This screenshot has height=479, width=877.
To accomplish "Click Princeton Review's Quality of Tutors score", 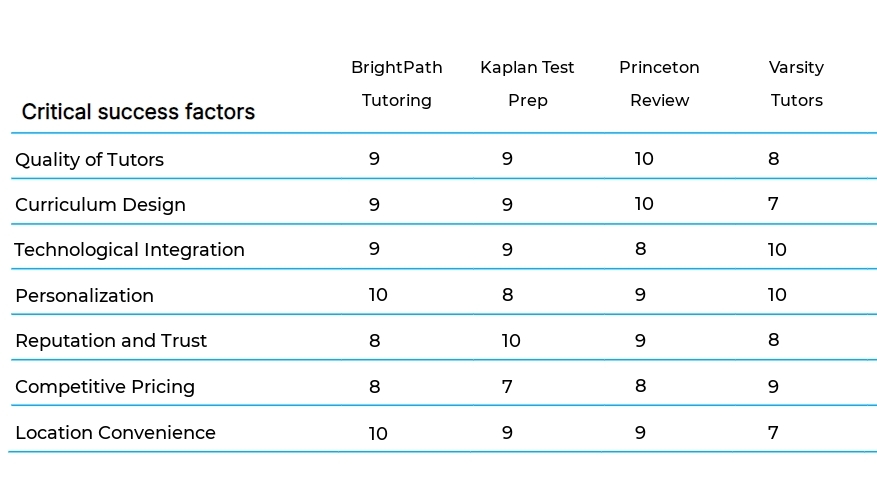I will click(x=644, y=159).
